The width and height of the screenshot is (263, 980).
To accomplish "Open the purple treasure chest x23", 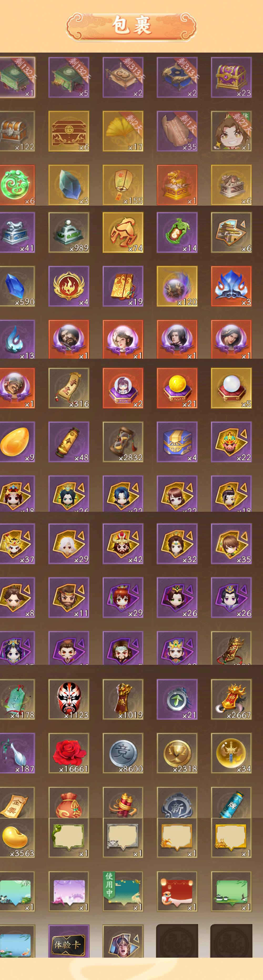I will point(231,77).
